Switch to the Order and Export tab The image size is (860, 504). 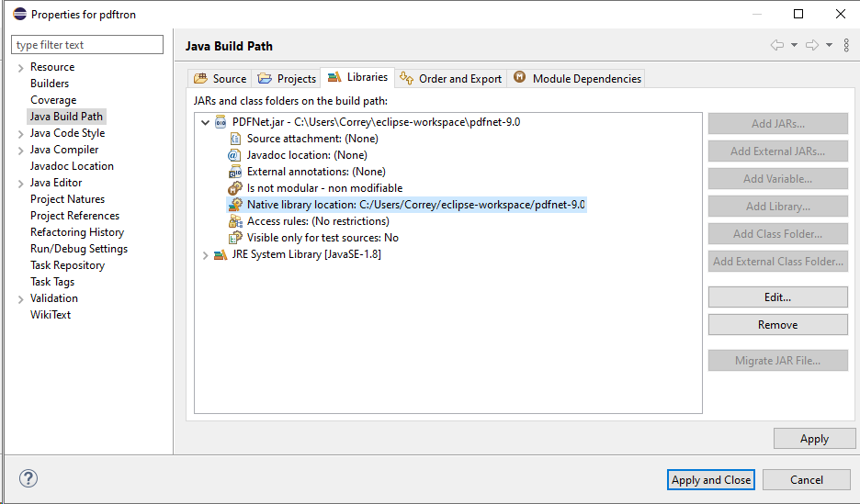click(452, 79)
